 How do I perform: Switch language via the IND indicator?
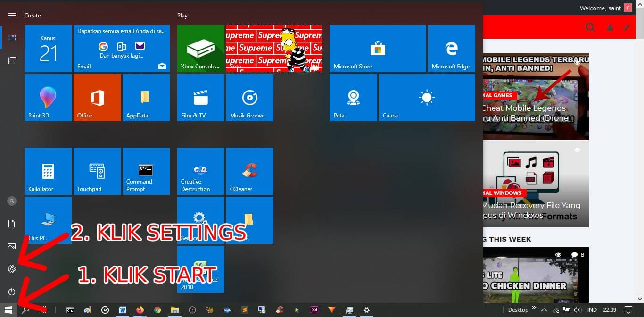click(592, 310)
